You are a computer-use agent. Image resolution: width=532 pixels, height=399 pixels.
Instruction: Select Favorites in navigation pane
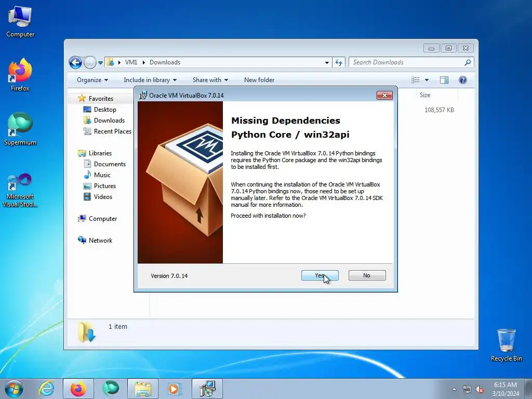click(x=101, y=98)
